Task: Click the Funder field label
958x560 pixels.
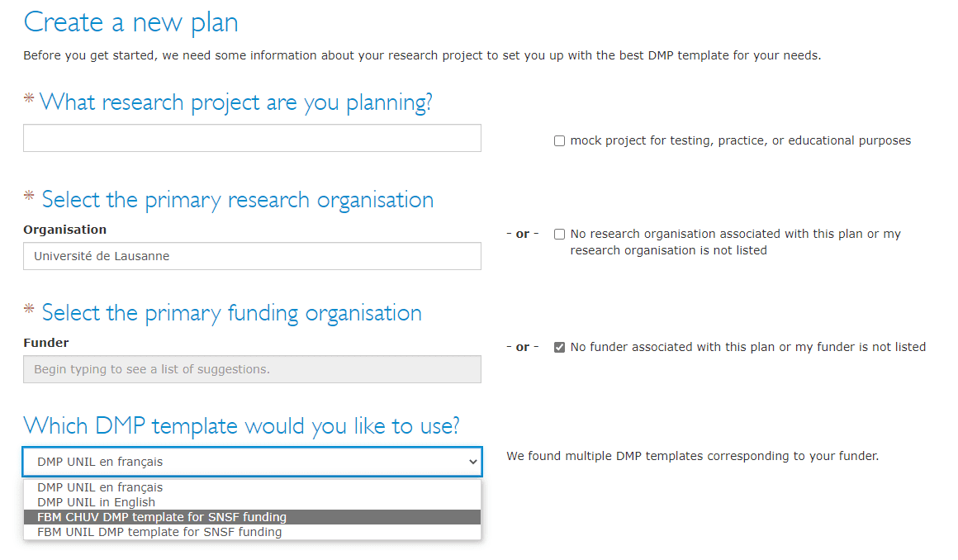Action: 45,343
